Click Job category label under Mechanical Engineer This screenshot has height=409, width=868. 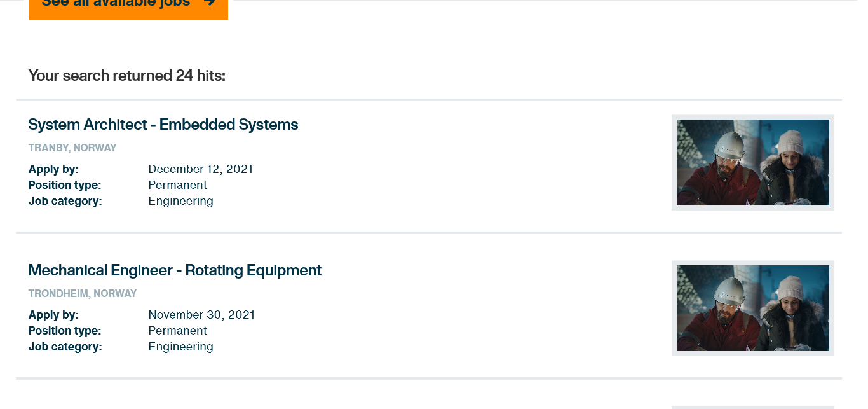[x=65, y=347]
